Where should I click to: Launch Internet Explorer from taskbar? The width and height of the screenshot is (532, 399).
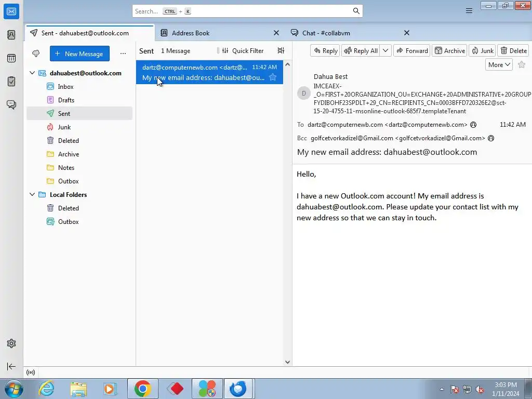[46, 389]
